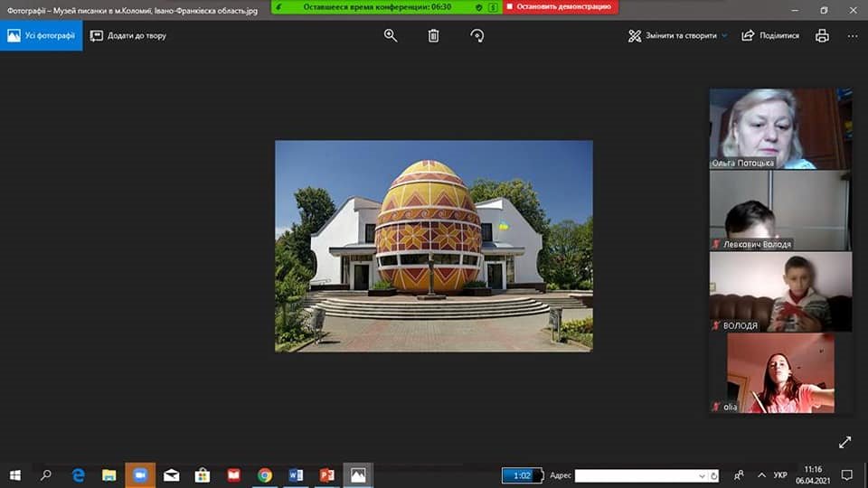Switch input language УКР
The image size is (868, 488).
coord(780,475)
